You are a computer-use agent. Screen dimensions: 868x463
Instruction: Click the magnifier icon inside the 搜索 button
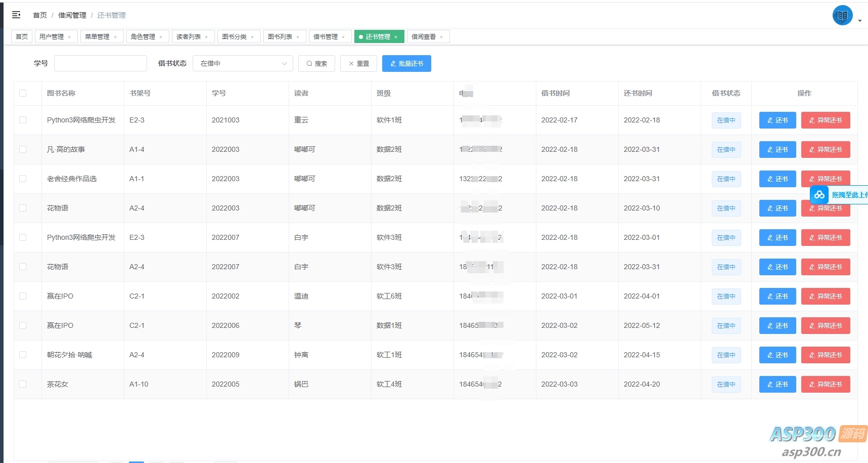point(309,63)
